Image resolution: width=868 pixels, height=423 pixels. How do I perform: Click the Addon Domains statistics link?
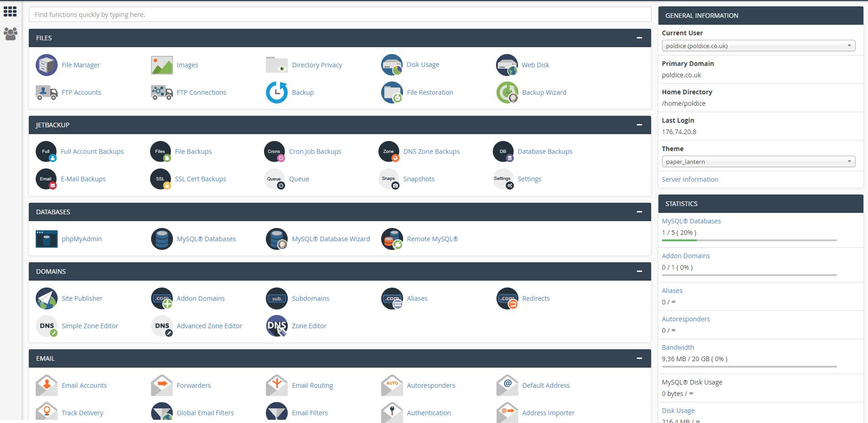click(x=685, y=256)
